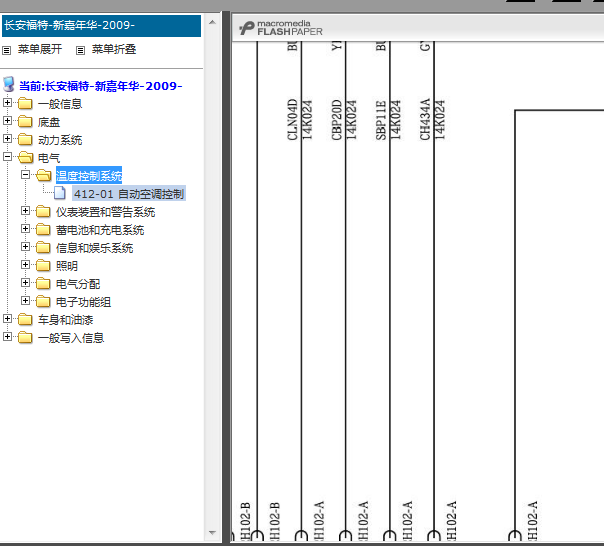Click the open folder icon for 温度控制系统
604x546 pixels.
(x=44, y=175)
